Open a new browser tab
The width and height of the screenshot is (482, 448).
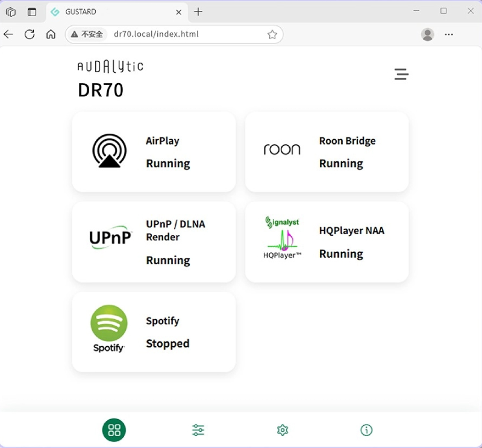pyautogui.click(x=198, y=12)
